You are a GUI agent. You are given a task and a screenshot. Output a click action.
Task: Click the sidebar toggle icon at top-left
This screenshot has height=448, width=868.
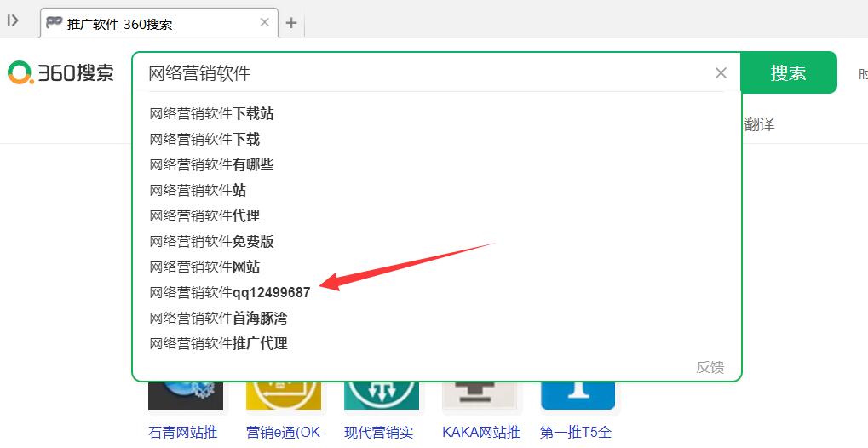[13, 21]
